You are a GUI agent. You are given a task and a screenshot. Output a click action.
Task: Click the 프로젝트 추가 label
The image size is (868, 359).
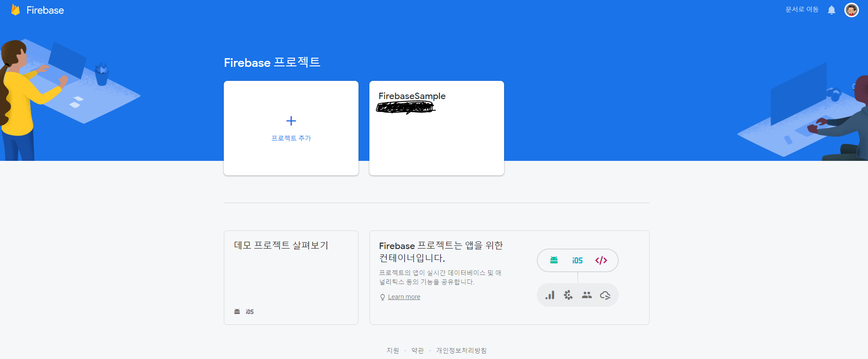click(x=291, y=138)
